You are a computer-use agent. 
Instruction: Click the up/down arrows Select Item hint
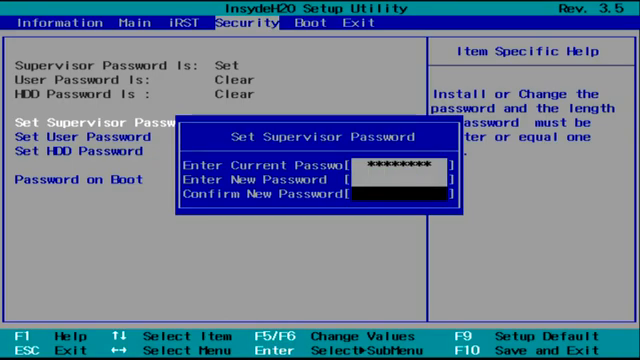[172, 336]
